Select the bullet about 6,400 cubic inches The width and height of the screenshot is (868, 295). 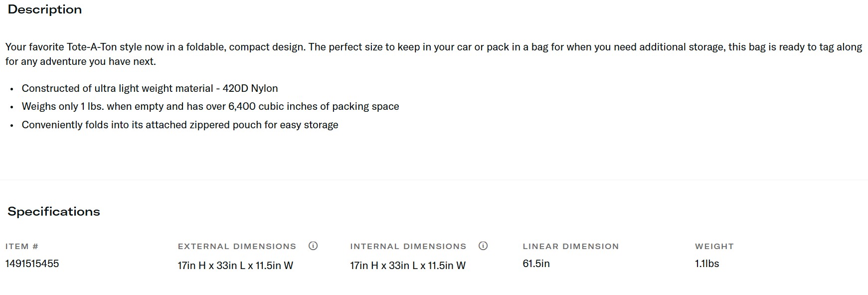click(x=210, y=106)
